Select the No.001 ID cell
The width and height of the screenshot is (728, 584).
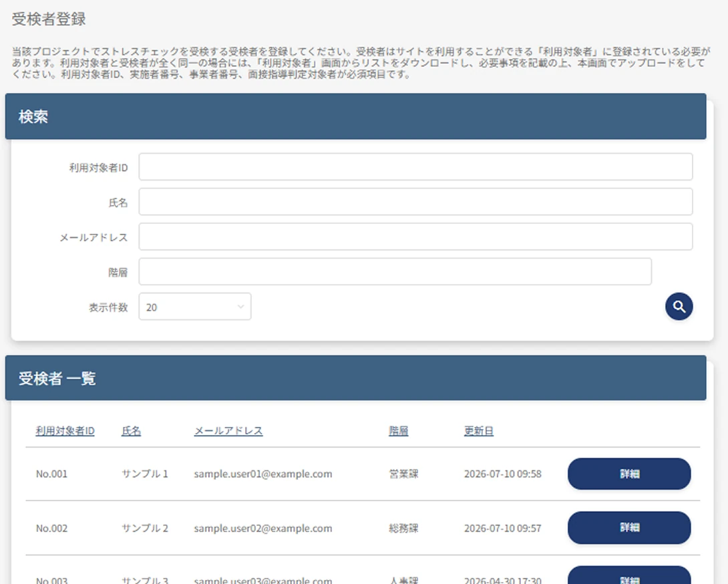pos(51,474)
